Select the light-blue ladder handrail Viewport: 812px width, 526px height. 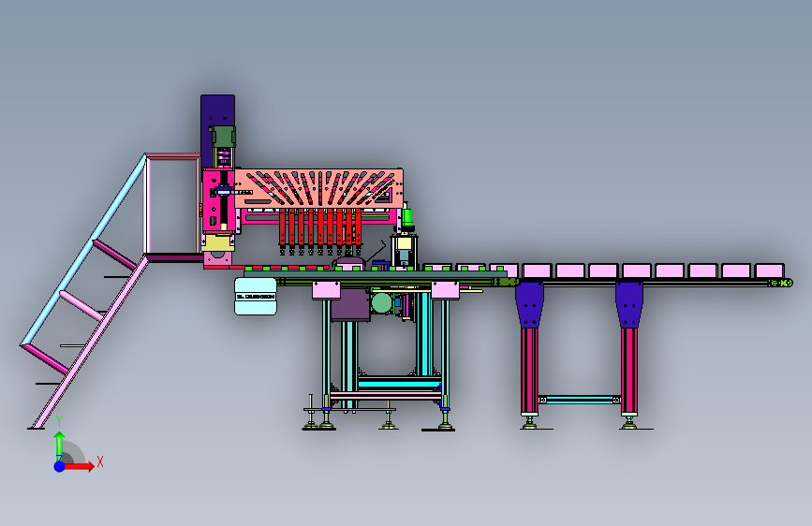82,250
